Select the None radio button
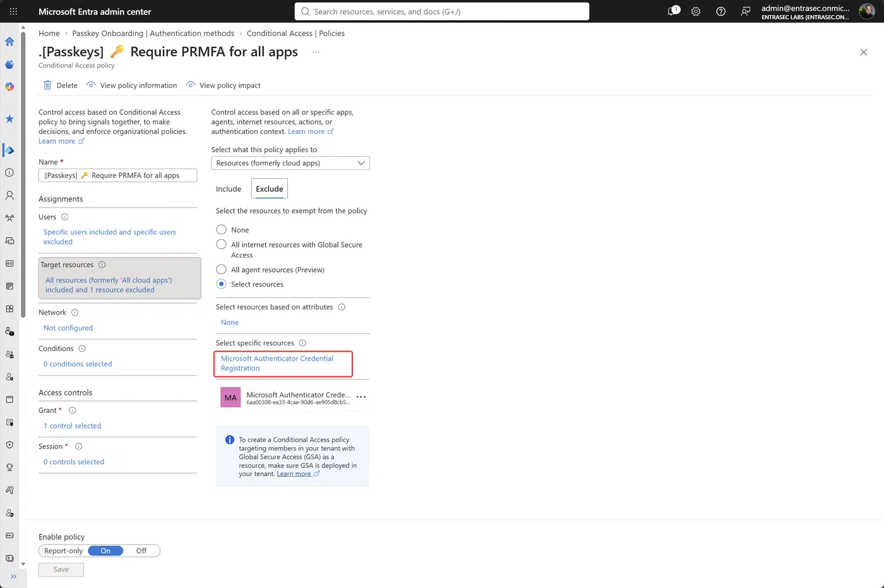Screen dimensions: 884x588 coord(221,230)
